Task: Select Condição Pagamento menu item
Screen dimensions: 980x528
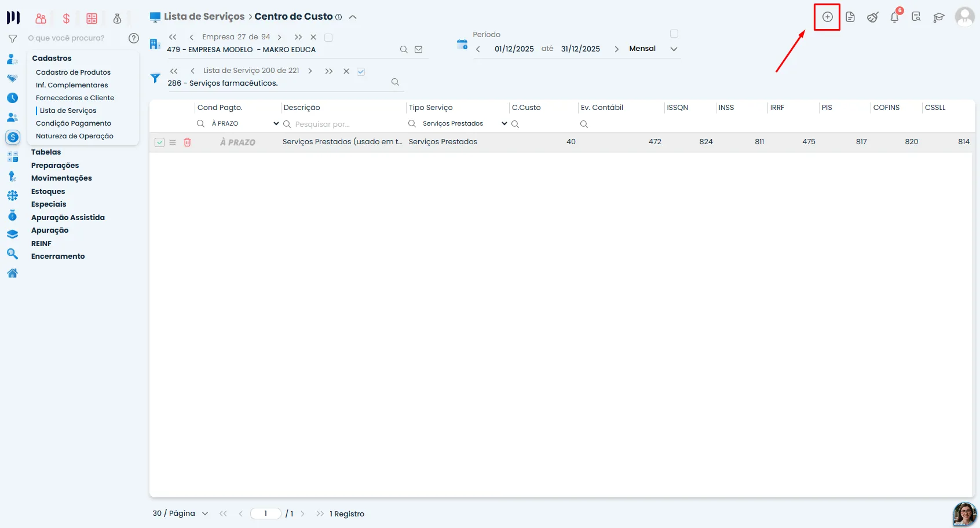Action: pos(74,123)
